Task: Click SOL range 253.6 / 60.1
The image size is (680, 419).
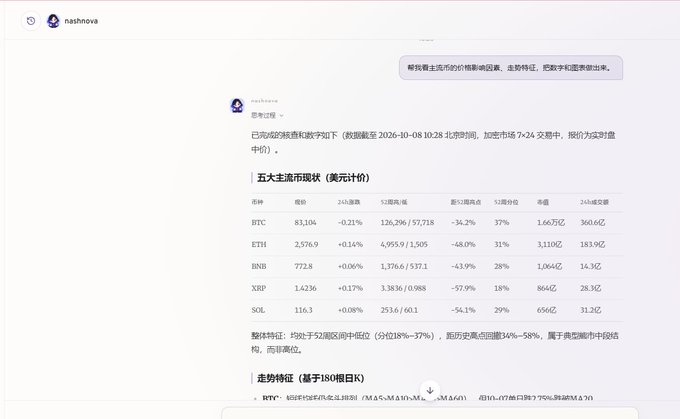Action: 399,310
